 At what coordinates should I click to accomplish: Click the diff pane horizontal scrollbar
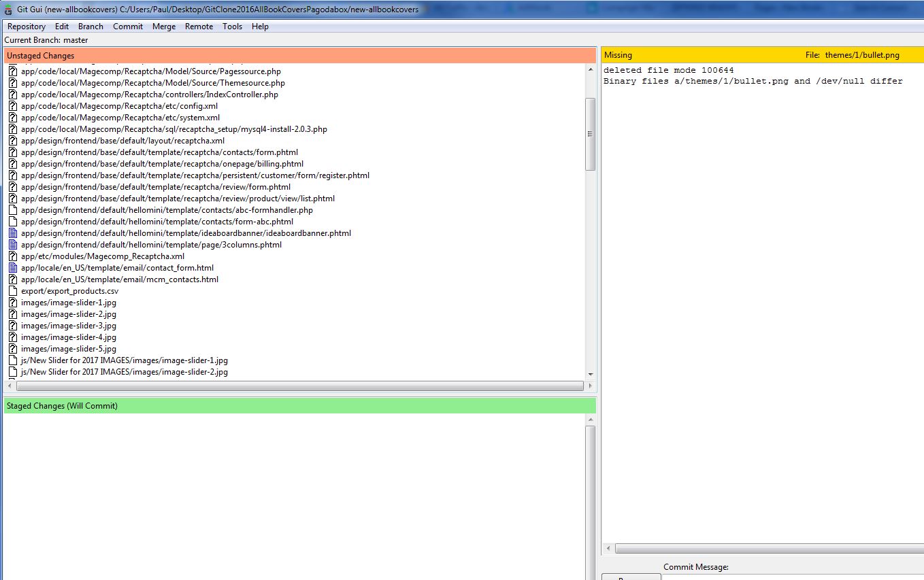pyautogui.click(x=769, y=549)
